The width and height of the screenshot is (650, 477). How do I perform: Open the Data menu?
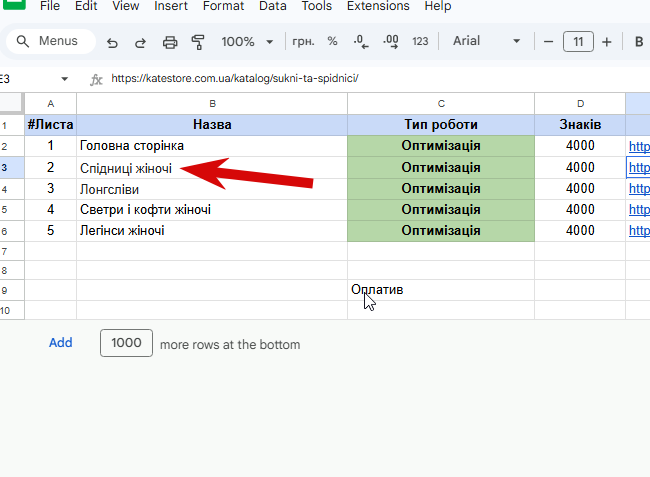272,6
